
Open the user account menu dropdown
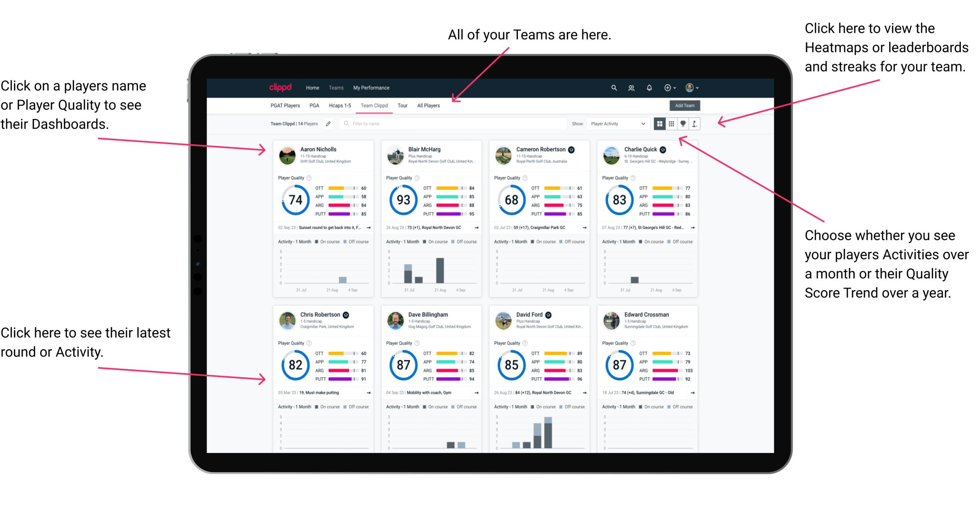tap(700, 88)
